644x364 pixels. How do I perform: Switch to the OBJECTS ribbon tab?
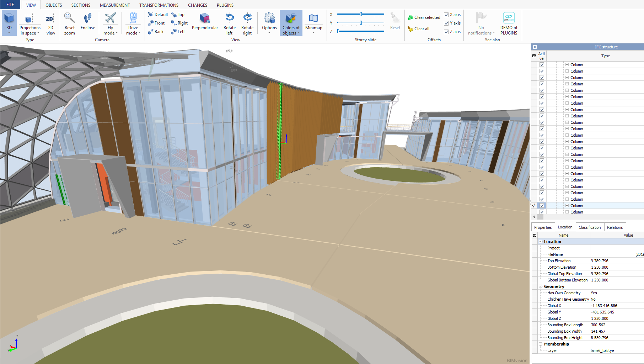click(54, 5)
